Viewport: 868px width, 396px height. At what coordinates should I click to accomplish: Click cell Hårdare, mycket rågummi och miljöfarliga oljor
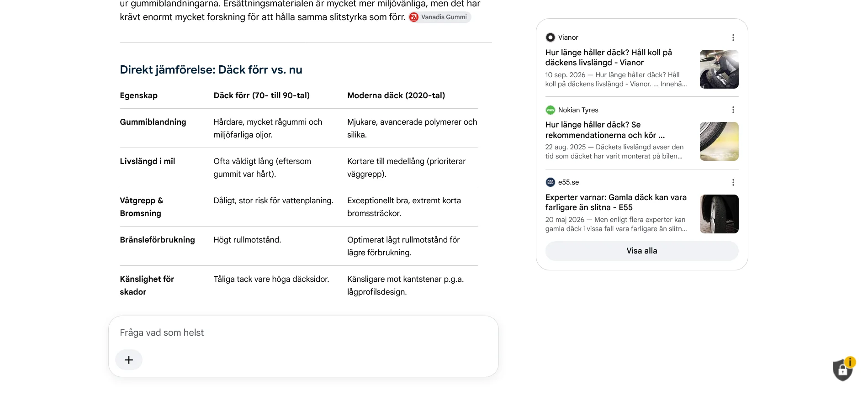[268, 128]
